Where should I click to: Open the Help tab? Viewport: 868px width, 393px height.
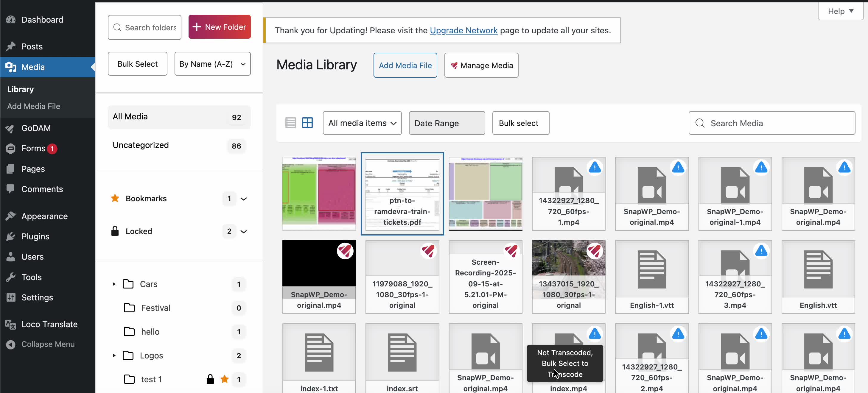click(840, 11)
